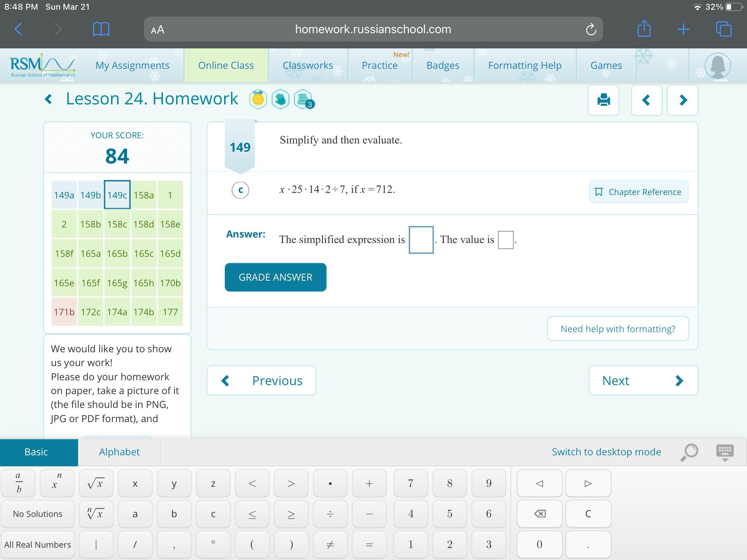Viewport: 747px width, 560px height.
Task: Click the user profile avatar
Action: click(x=718, y=65)
